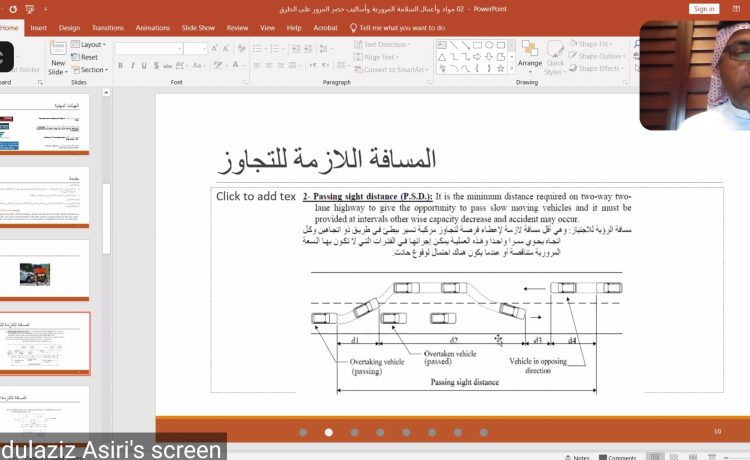Click Increase Font Size icon
Screen dimensions: 750x460
click(214, 48)
